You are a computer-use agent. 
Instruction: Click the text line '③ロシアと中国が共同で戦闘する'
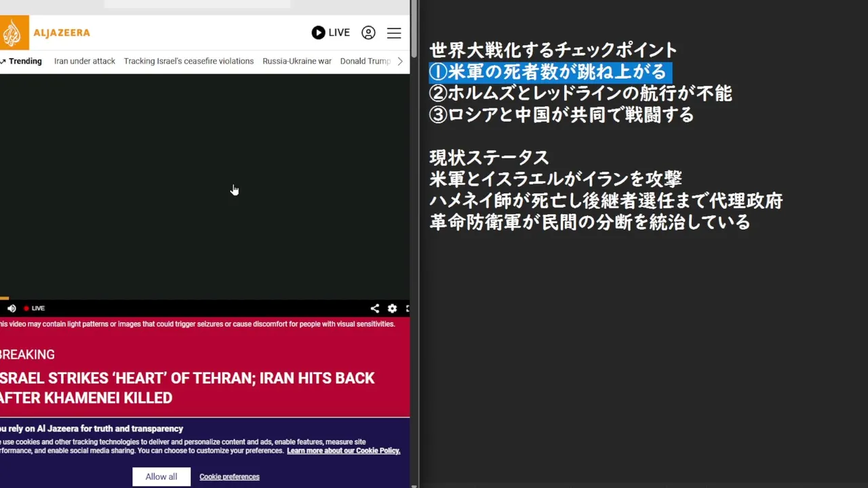coord(561,115)
